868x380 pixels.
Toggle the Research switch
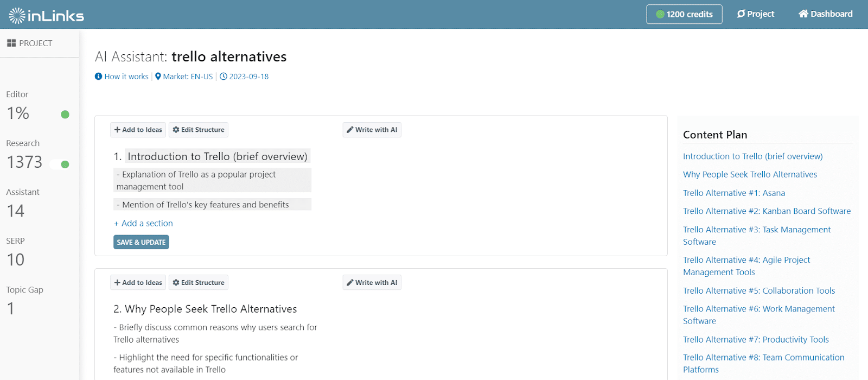60,164
